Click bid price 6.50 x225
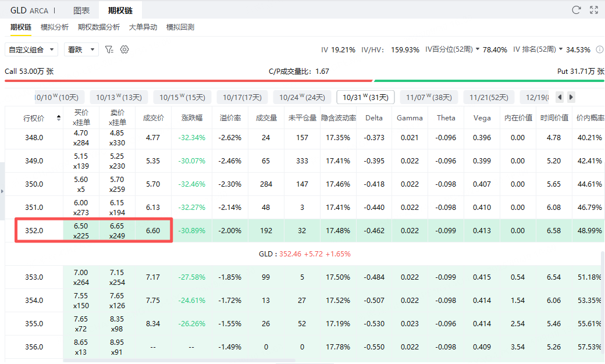 click(x=81, y=231)
